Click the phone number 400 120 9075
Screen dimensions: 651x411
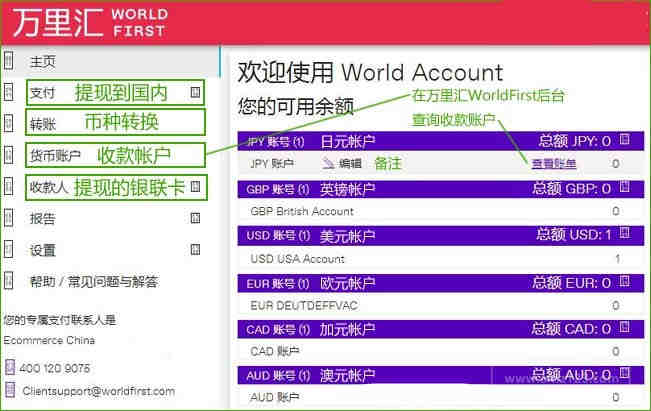coord(54,368)
